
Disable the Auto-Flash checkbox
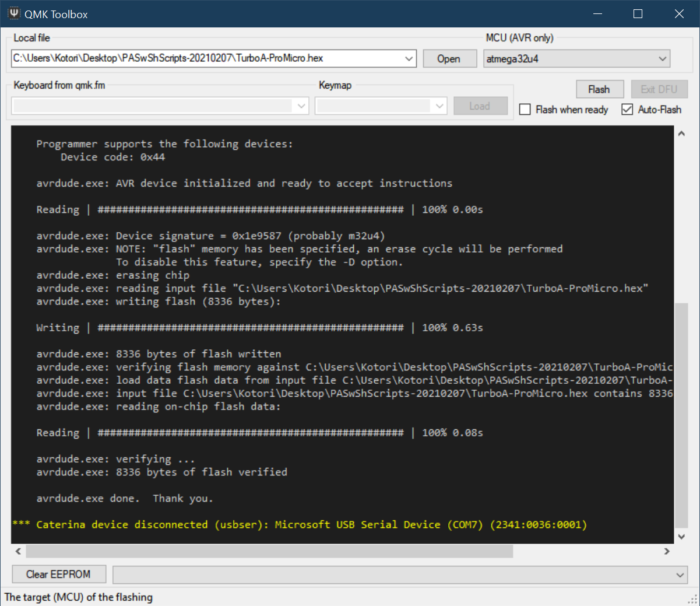click(x=627, y=110)
